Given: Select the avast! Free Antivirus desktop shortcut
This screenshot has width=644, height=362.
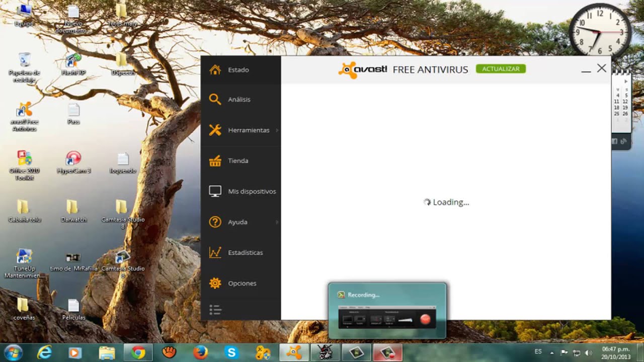Looking at the screenshot, I should (x=24, y=117).
